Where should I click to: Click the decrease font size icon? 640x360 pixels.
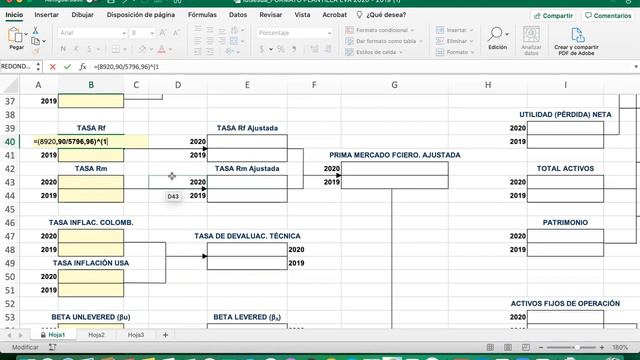pyautogui.click(x=176, y=33)
